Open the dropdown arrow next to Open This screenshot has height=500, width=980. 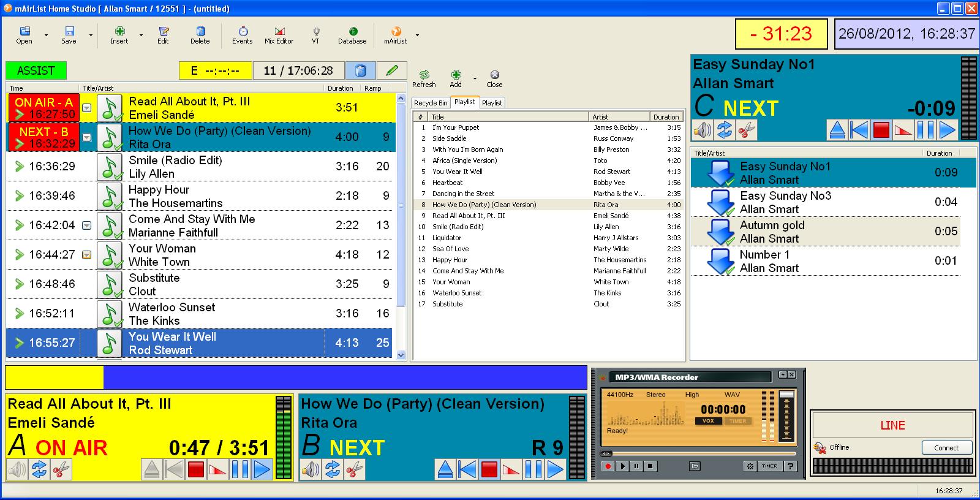pyautogui.click(x=46, y=35)
